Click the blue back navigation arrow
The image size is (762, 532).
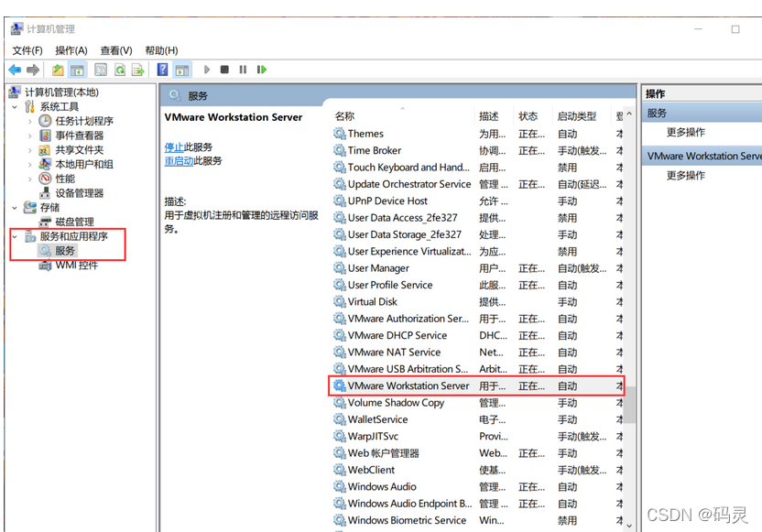tap(13, 70)
